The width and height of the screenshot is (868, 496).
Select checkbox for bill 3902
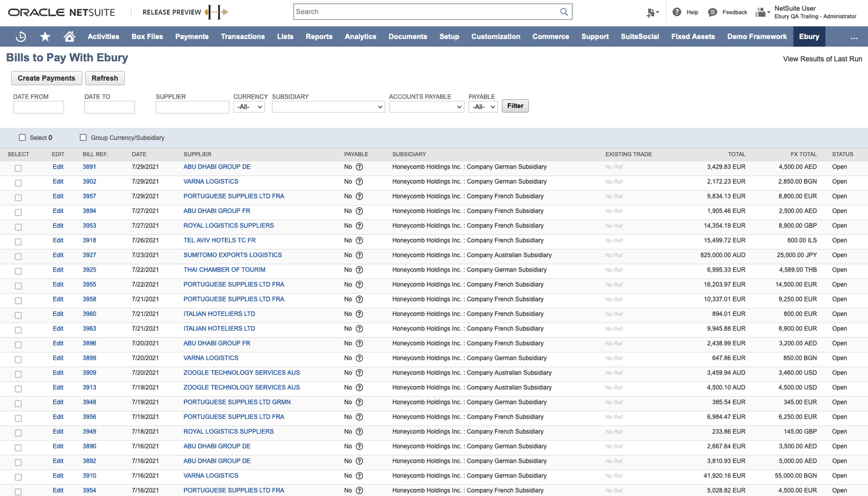[18, 183]
